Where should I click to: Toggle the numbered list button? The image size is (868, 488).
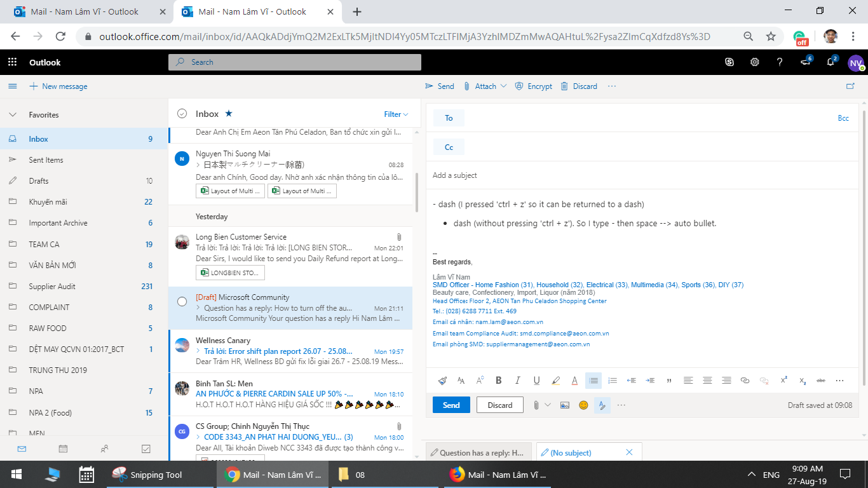tap(613, 381)
